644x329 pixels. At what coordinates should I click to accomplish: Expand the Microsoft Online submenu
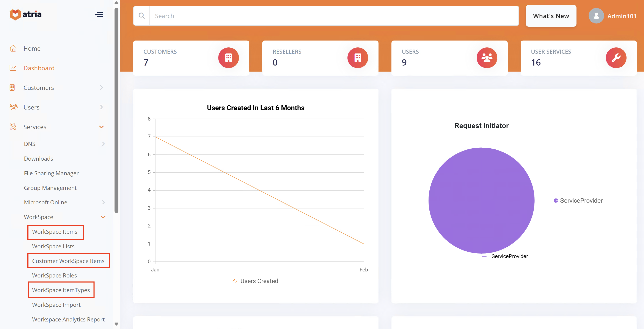[103, 202]
